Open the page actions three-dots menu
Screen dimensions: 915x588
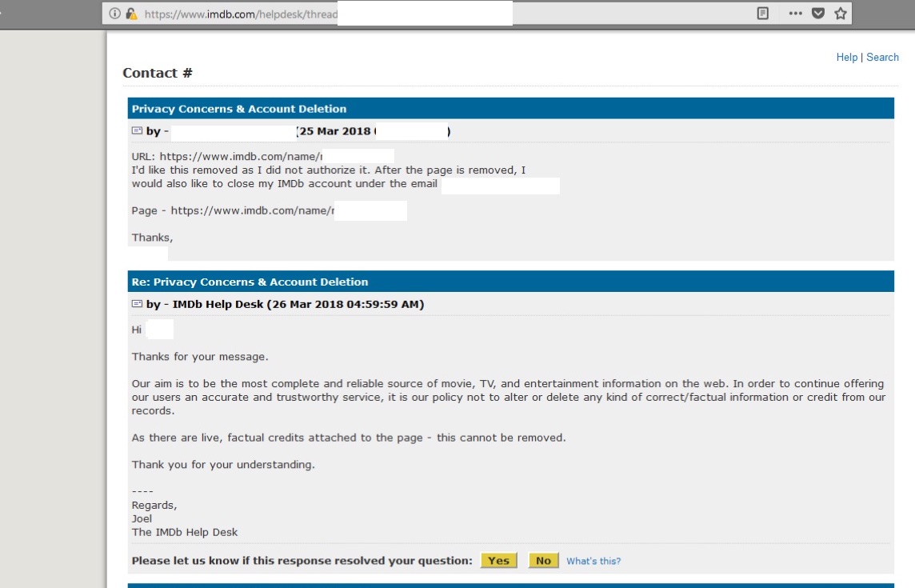click(x=795, y=14)
